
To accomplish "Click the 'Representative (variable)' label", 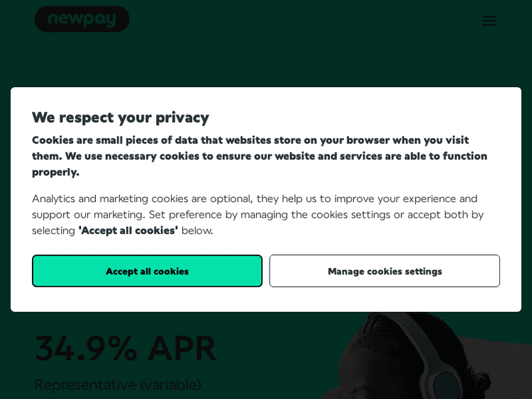I will 118,384.
